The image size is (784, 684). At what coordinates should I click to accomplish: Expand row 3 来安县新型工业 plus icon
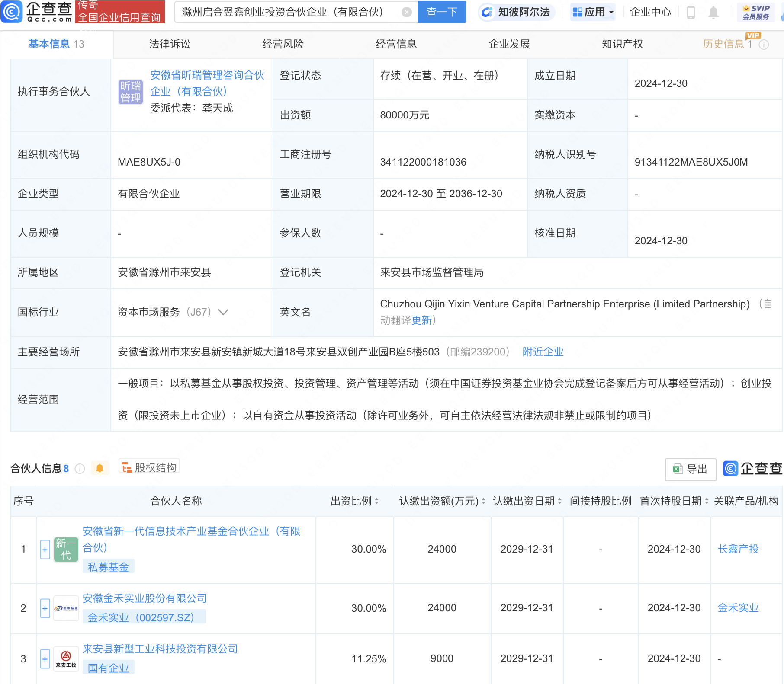(45, 659)
